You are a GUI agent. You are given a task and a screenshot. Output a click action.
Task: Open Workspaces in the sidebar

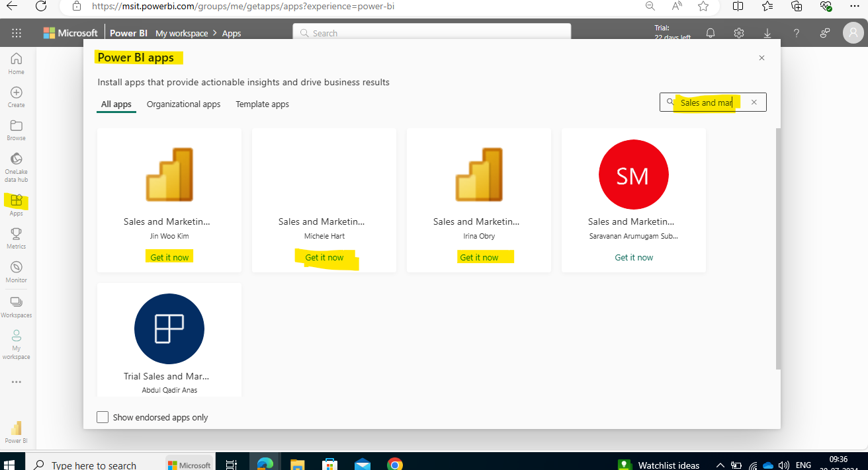[x=16, y=307]
